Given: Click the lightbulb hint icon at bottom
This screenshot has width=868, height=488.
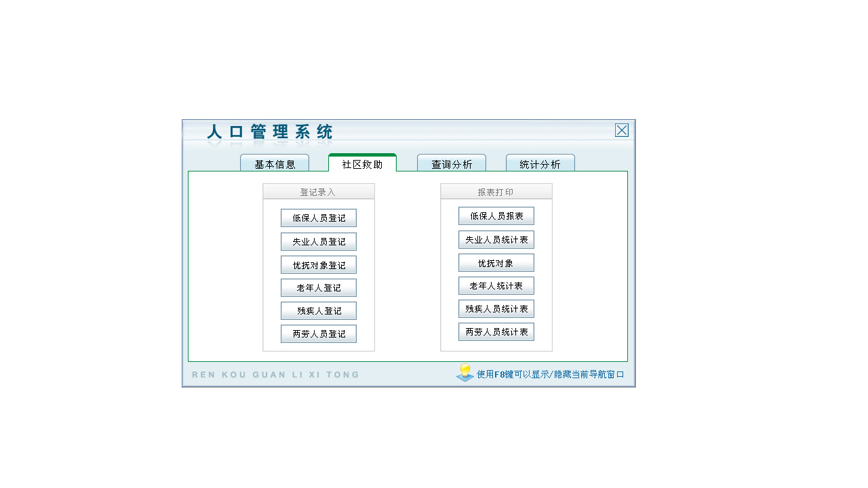Looking at the screenshot, I should [464, 373].
